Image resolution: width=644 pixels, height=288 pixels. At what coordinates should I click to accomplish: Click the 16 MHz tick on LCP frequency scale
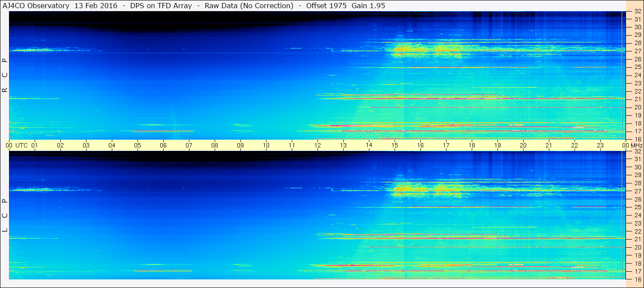(x=637, y=279)
